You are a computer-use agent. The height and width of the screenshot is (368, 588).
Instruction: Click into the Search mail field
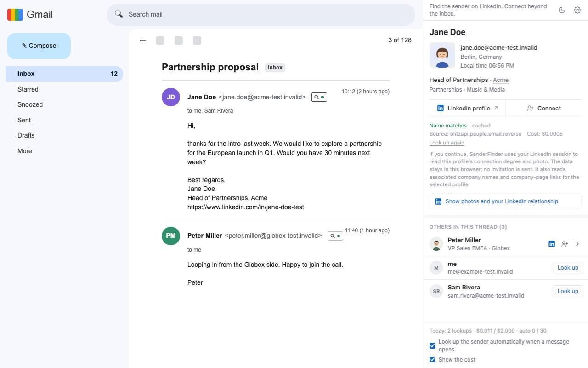point(261,14)
